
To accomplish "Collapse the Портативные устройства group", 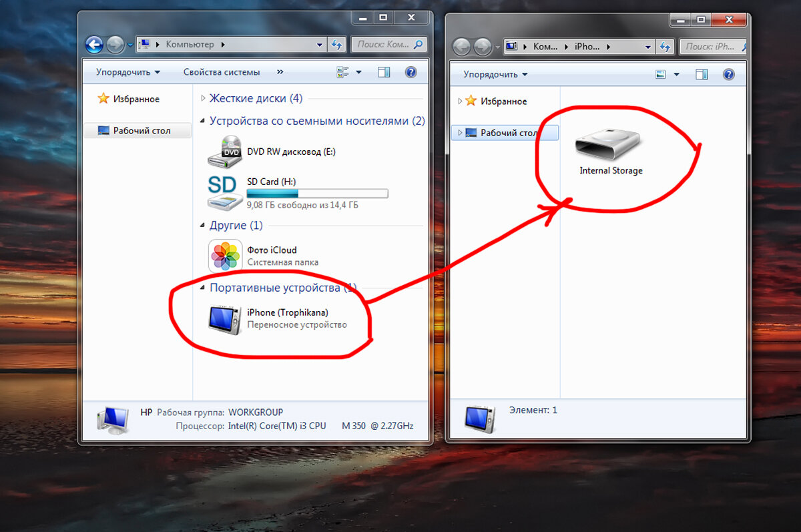I will click(204, 288).
